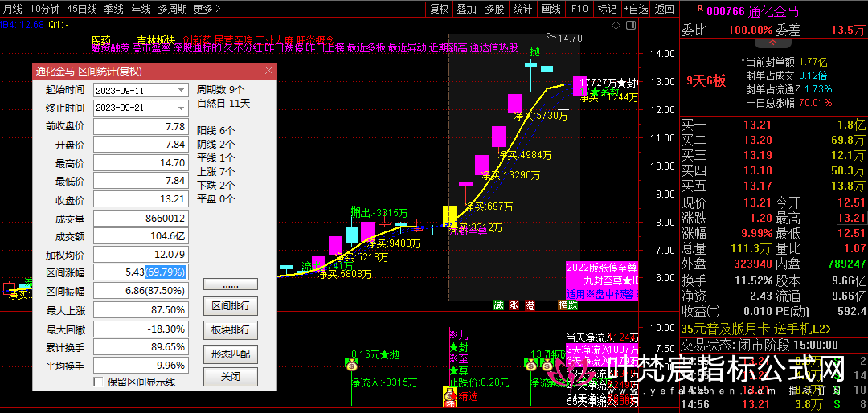Click the 统计 toolbar button
The image size is (868, 413).
pos(522,9)
